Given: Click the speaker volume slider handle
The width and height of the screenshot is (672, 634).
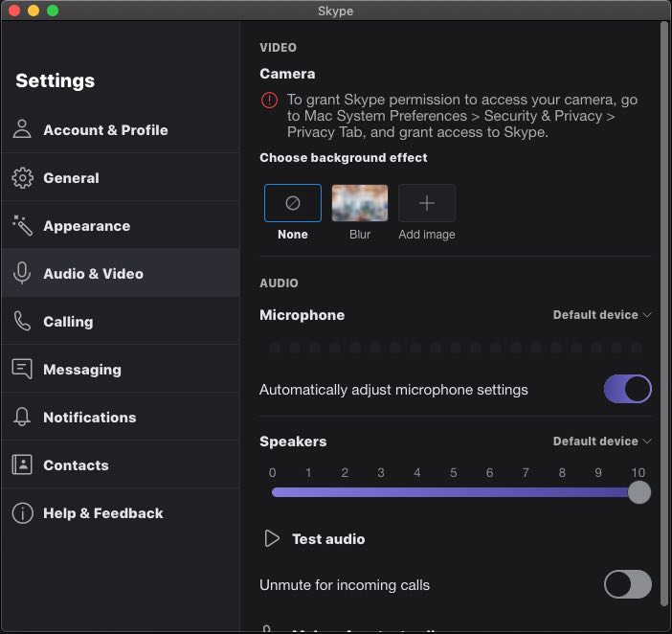Looking at the screenshot, I should (638, 492).
